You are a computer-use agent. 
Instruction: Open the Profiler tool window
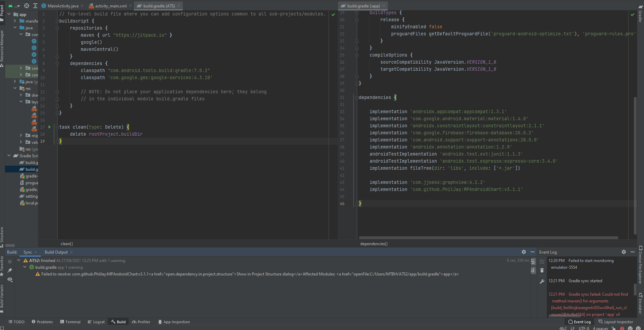click(x=141, y=322)
